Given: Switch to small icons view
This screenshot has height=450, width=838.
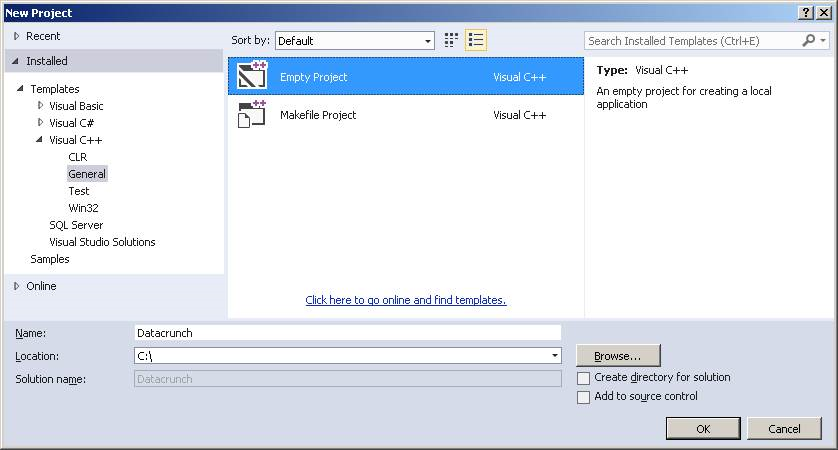Looking at the screenshot, I should tap(451, 40).
